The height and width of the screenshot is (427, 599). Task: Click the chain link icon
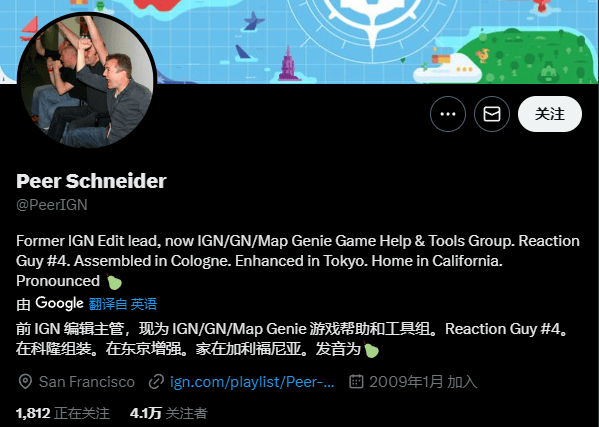click(x=156, y=382)
